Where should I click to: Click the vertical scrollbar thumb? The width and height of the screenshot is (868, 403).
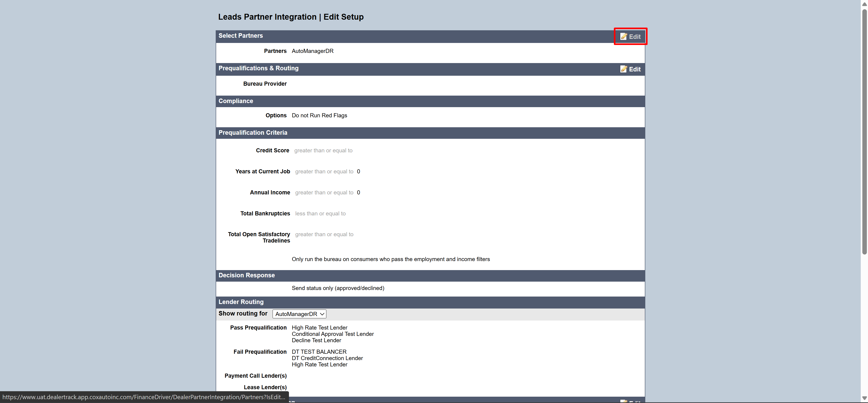pyautogui.click(x=864, y=131)
